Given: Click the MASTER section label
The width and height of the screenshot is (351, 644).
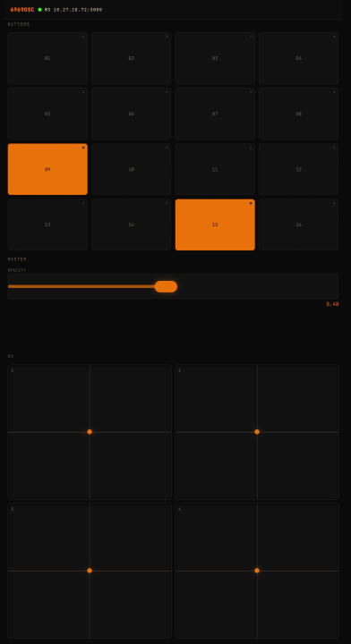Looking at the screenshot, I should (17, 259).
